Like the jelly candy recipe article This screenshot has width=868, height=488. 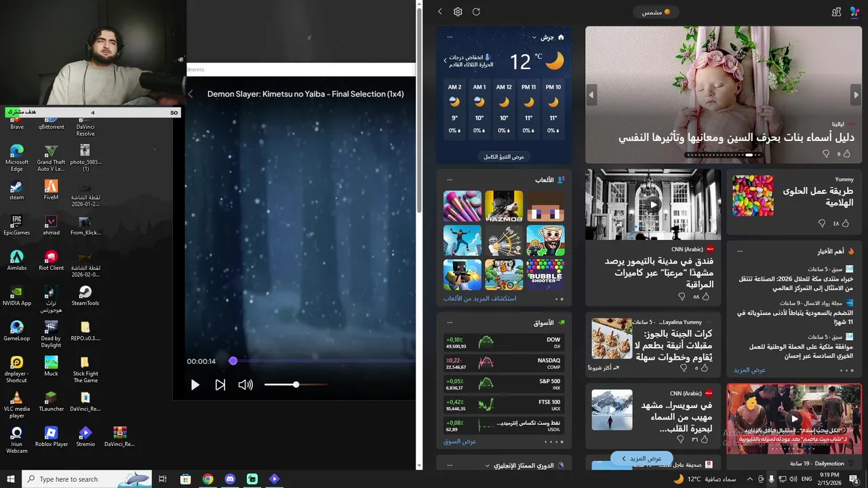[x=845, y=223]
